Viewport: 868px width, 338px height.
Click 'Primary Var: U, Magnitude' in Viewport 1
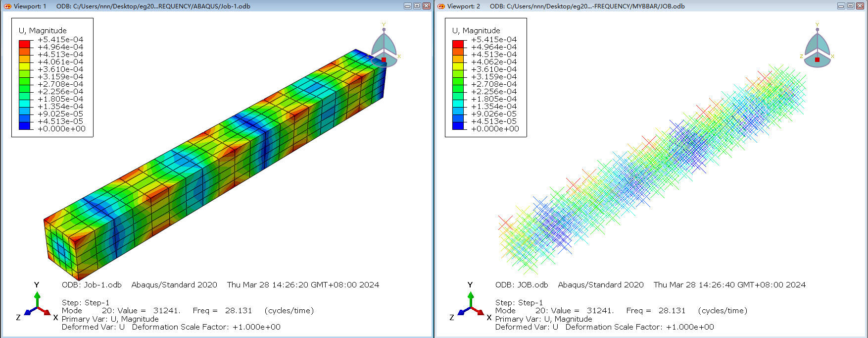[x=110, y=319]
